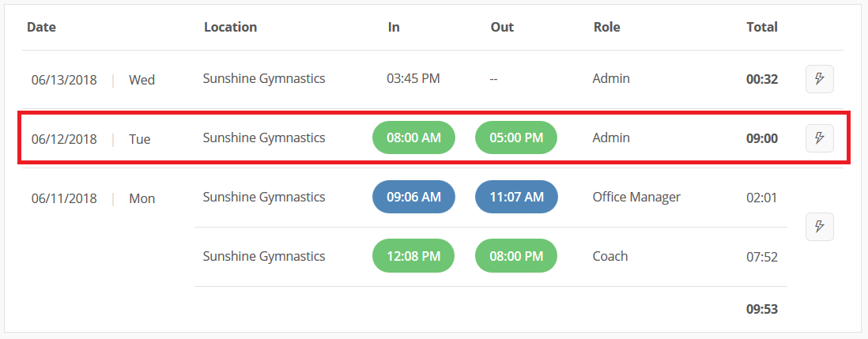Select the green 05:00 PM clock-out badge
The width and height of the screenshot is (868, 339).
(x=516, y=137)
